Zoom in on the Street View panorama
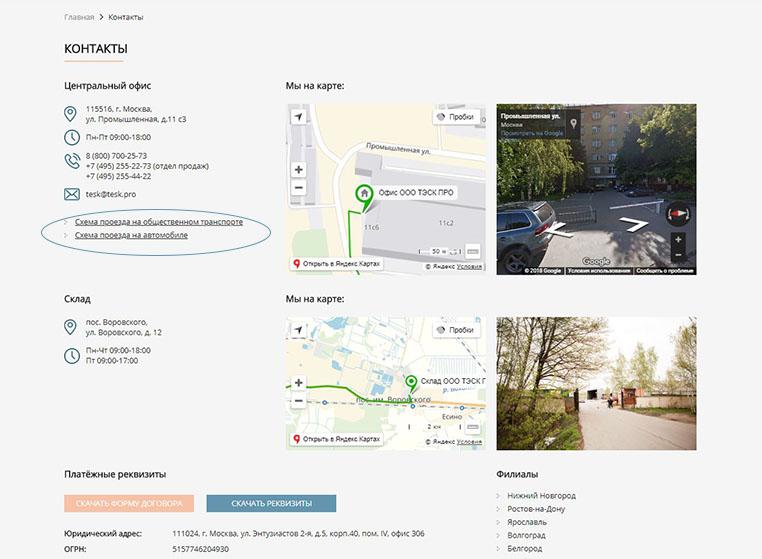This screenshot has width=762, height=559. 678,240
